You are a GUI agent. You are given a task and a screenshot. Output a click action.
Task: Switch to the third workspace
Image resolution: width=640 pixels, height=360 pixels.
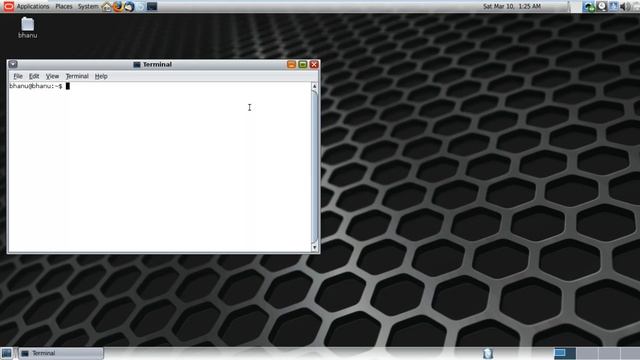click(609, 353)
